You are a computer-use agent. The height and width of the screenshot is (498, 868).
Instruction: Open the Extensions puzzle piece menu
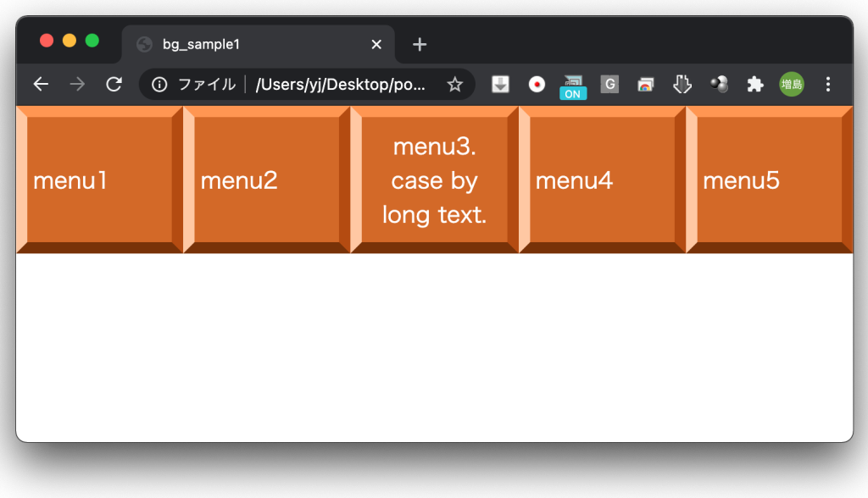coord(755,84)
